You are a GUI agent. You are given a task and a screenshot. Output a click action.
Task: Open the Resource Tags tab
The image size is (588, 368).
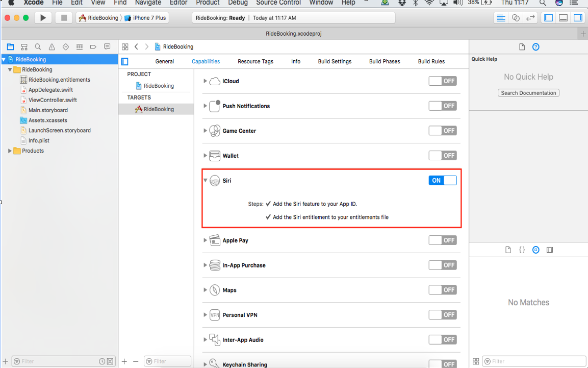255,62
